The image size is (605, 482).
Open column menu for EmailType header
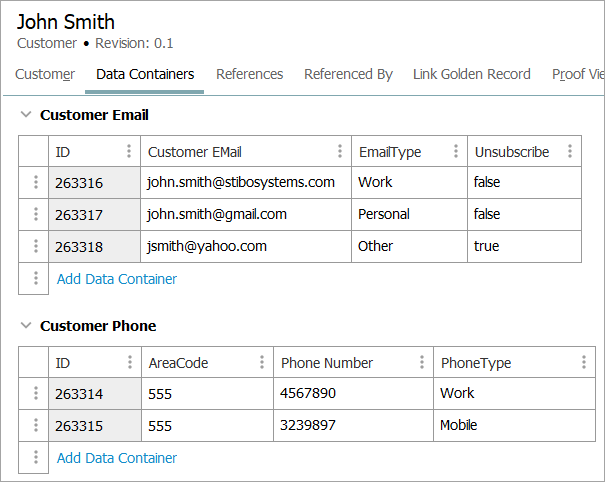(455, 152)
